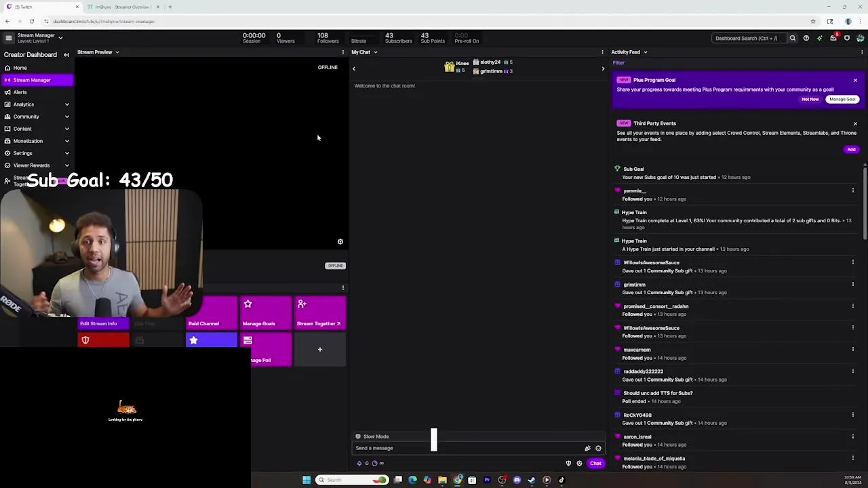Open the Windows Start menu
868x488 pixels.
(x=307, y=480)
